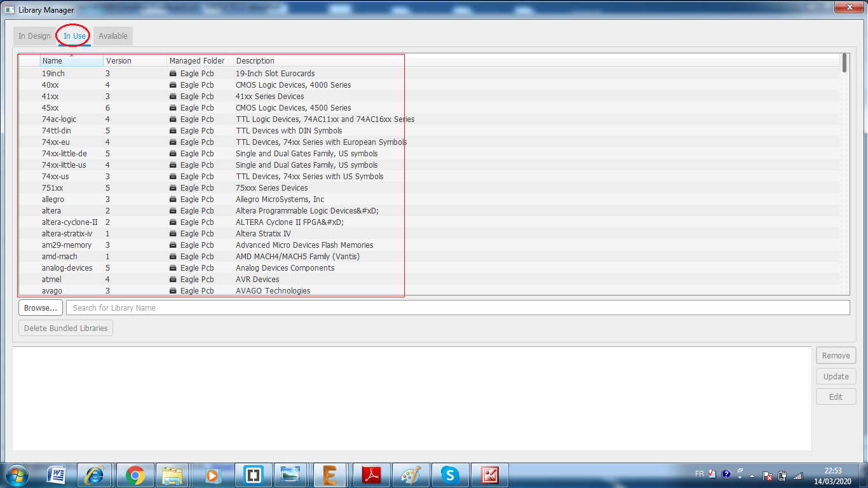Click the managed folder icon for 74ttl-din
The height and width of the screenshot is (488, 868).
173,131
